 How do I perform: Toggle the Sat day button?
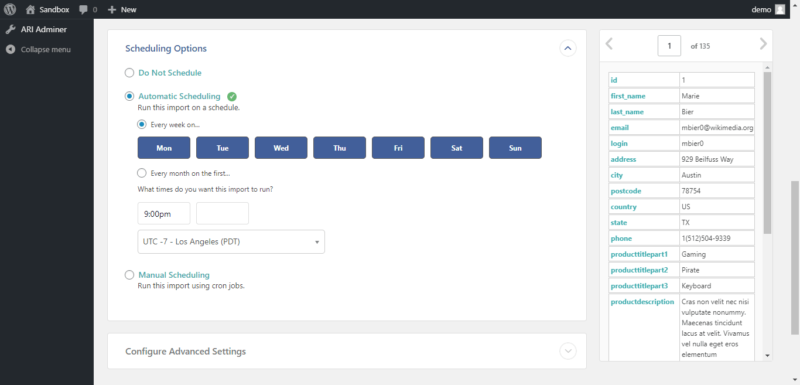point(457,148)
